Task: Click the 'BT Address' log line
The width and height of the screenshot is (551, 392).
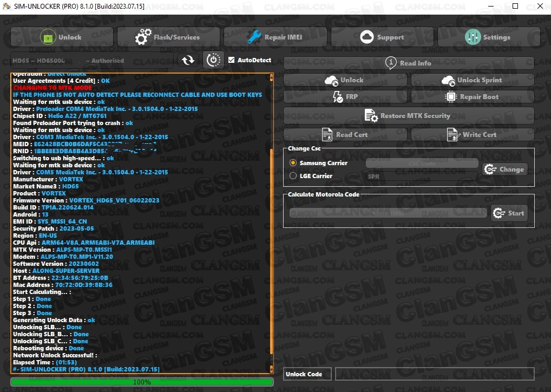Action: click(x=61, y=278)
